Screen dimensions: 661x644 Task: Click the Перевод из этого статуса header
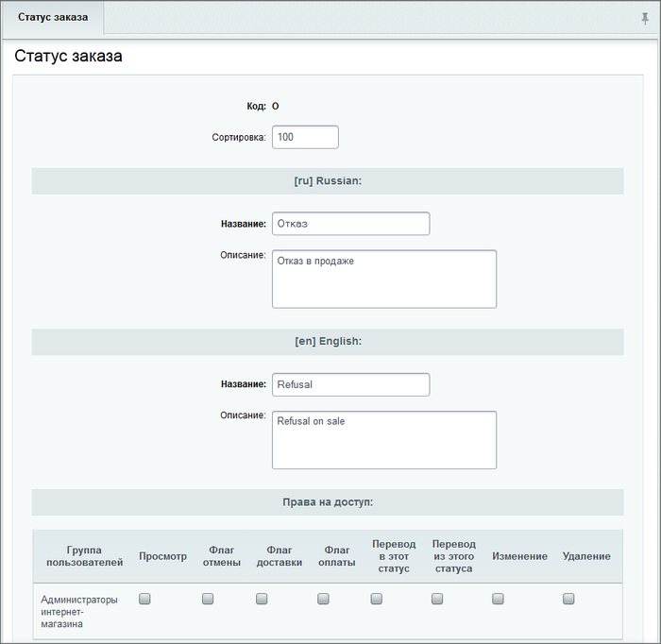(453, 556)
